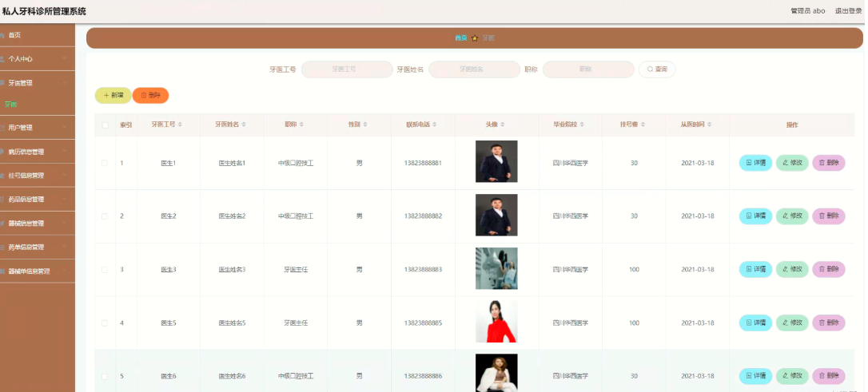Expand the 病历信息管理 chevron
The image size is (868, 392).
[x=64, y=151]
